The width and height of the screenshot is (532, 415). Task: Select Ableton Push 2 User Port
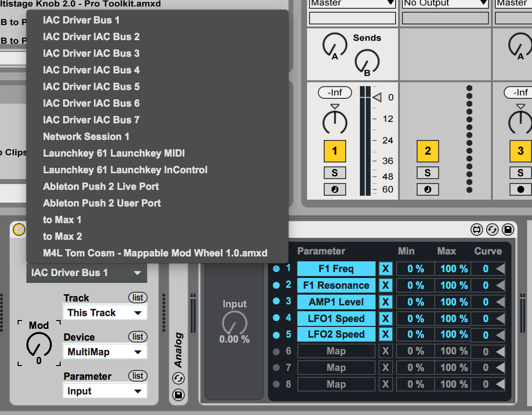click(102, 203)
